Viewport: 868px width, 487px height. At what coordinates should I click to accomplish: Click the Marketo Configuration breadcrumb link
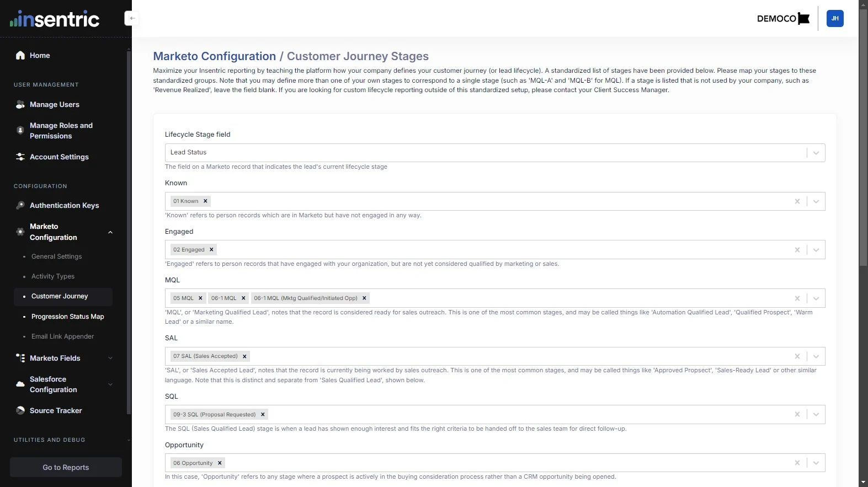tap(215, 56)
